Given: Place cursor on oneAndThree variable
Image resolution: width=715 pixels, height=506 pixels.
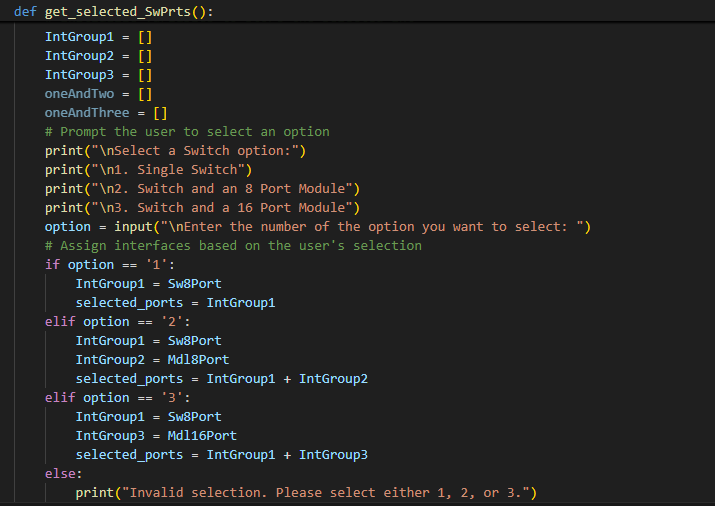Looking at the screenshot, I should click(x=87, y=113).
